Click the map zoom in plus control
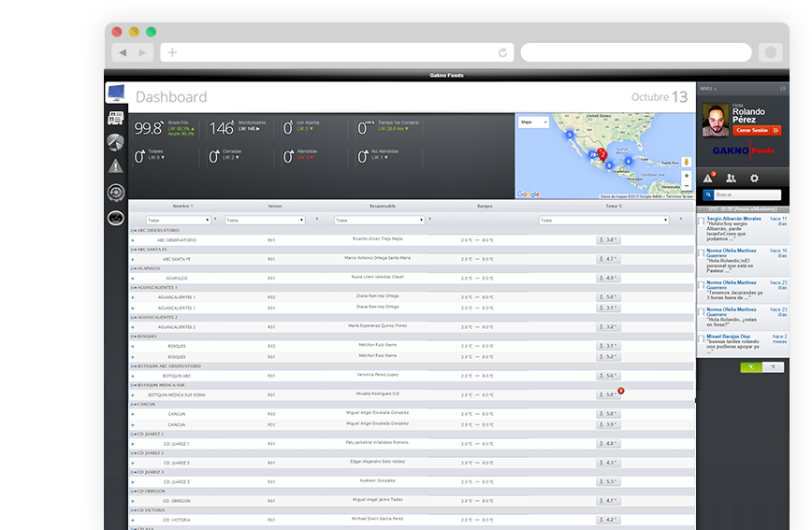The image size is (812, 530). pos(686,176)
